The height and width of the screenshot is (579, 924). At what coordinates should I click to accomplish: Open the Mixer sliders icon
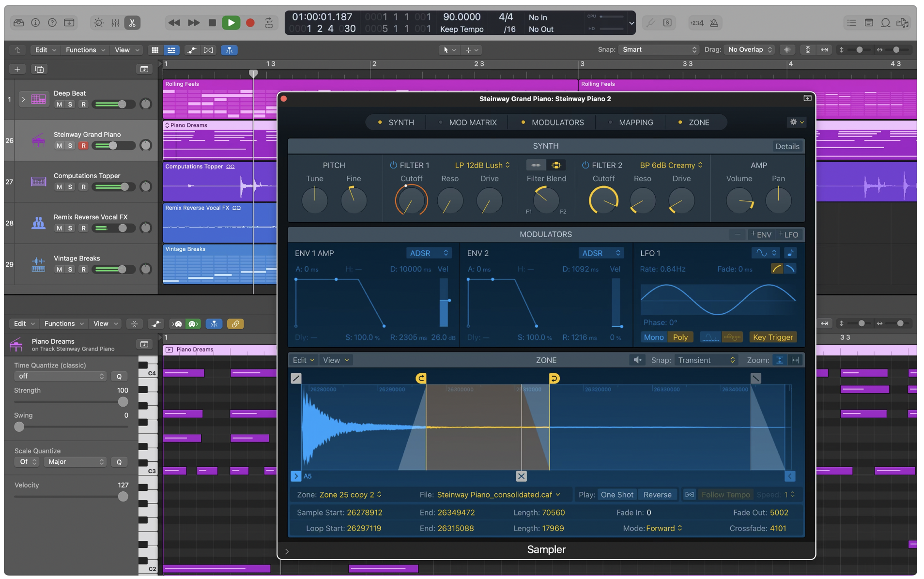pyautogui.click(x=115, y=23)
